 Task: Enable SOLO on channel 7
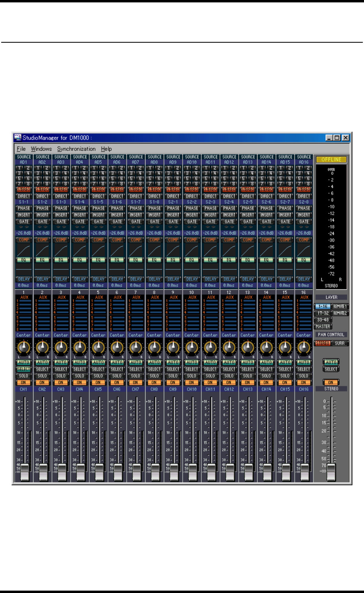(x=136, y=376)
